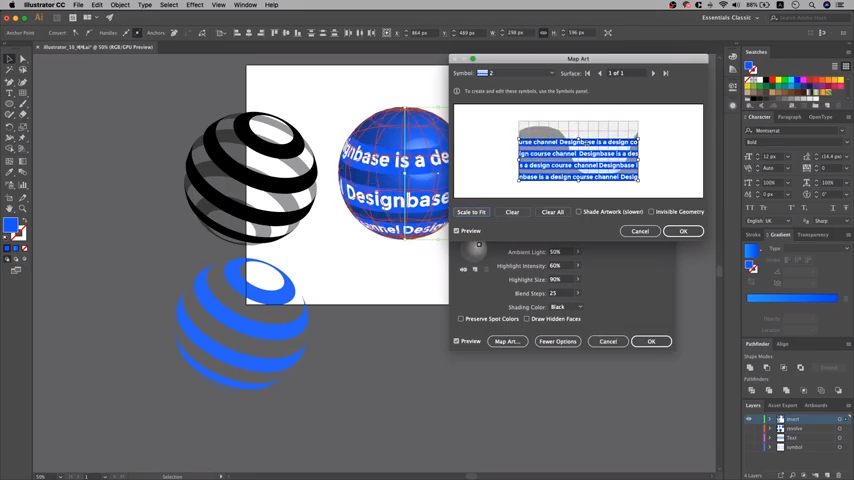Click OK in Map Art dialog
The width and height of the screenshot is (854, 480).
683,231
